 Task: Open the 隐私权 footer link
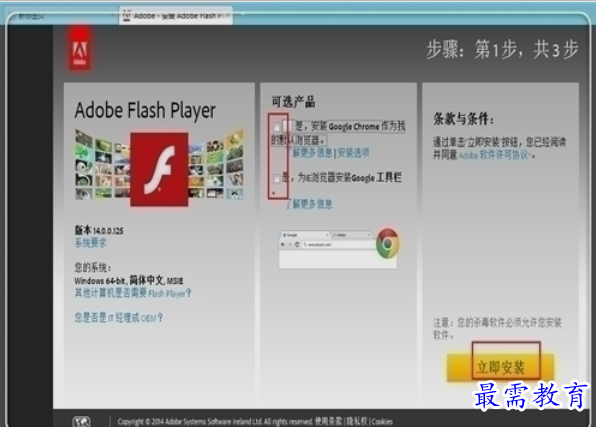point(357,421)
